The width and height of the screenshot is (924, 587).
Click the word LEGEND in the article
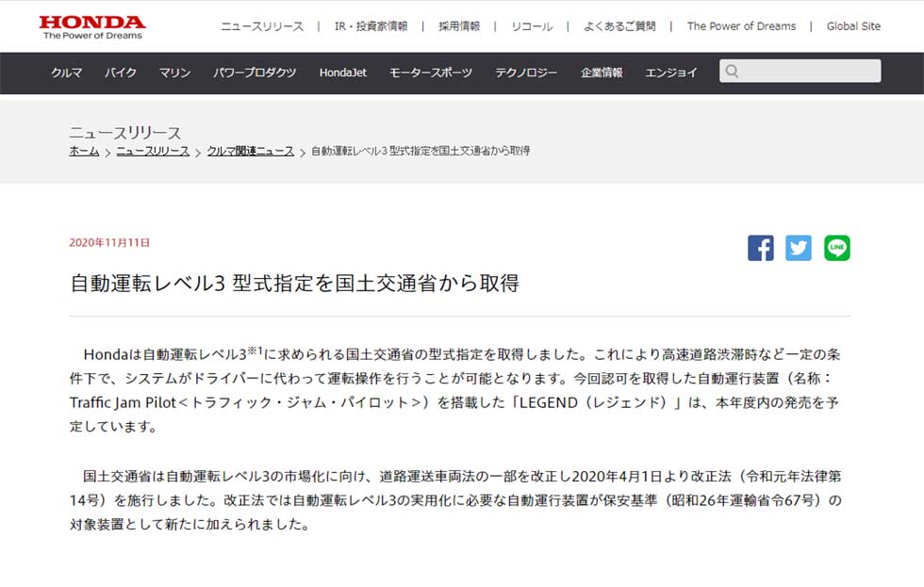pos(548,402)
